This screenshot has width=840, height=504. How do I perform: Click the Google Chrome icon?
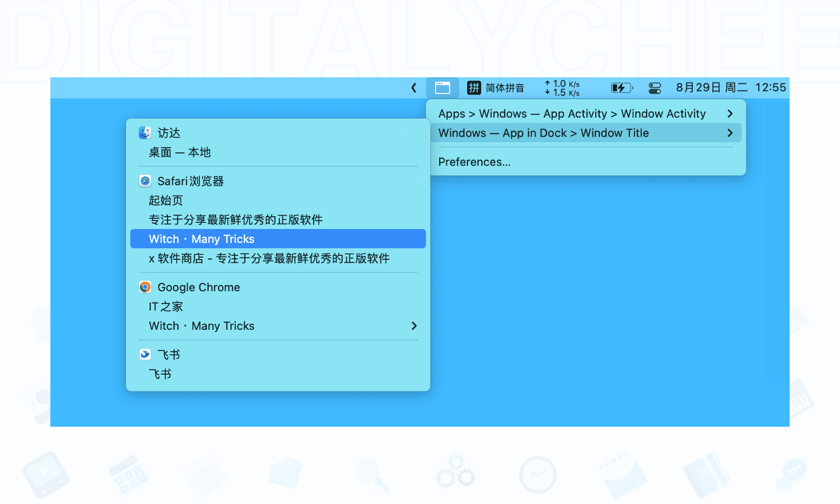145,287
